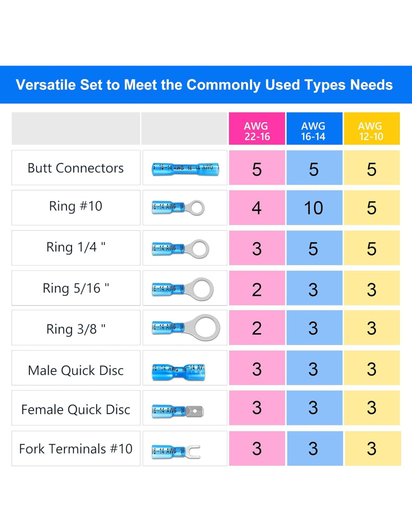Pick the Ring 5/16" terminal image
412x532 pixels.
click(x=183, y=289)
